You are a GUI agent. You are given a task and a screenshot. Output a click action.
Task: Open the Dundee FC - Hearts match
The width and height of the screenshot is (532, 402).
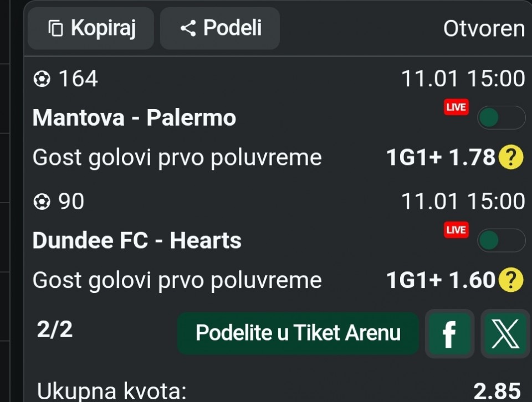pos(137,241)
